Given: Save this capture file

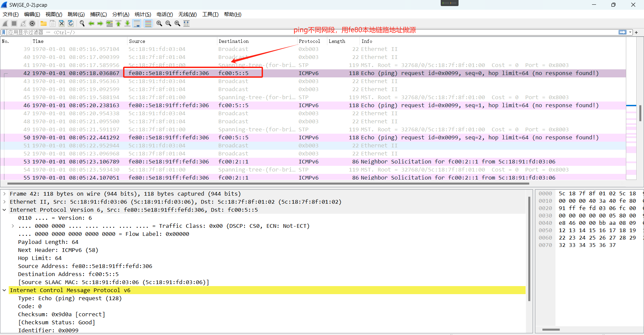Looking at the screenshot, I should 53,23.
